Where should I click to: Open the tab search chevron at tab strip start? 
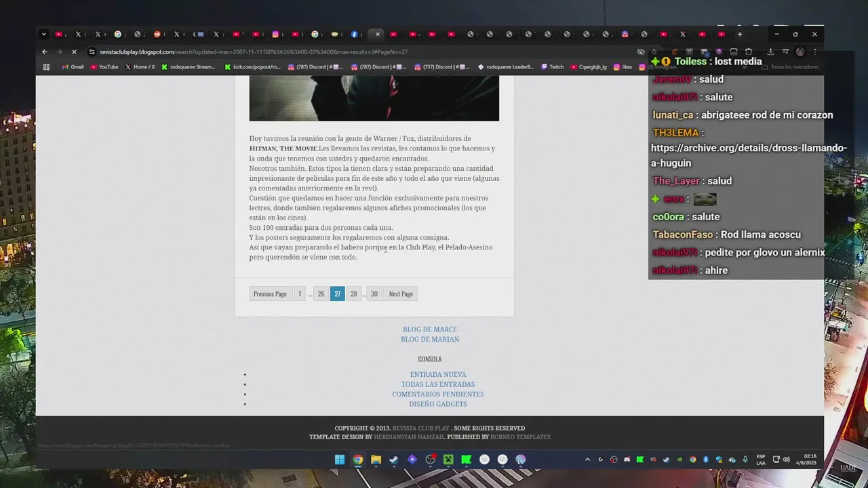(44, 34)
